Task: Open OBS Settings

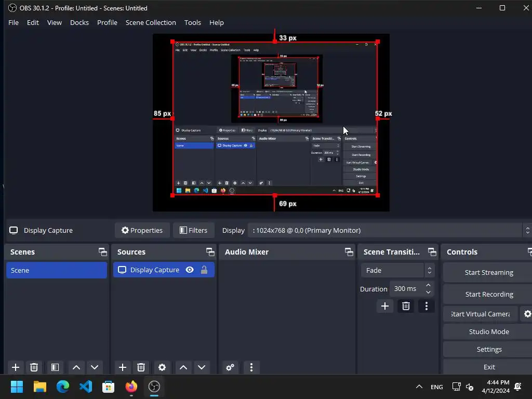Action: [488, 349]
